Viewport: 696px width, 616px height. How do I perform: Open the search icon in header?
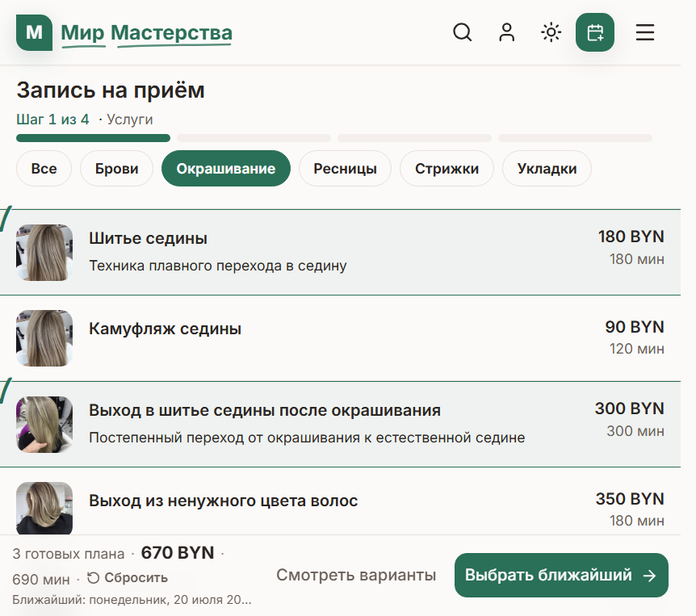(462, 32)
